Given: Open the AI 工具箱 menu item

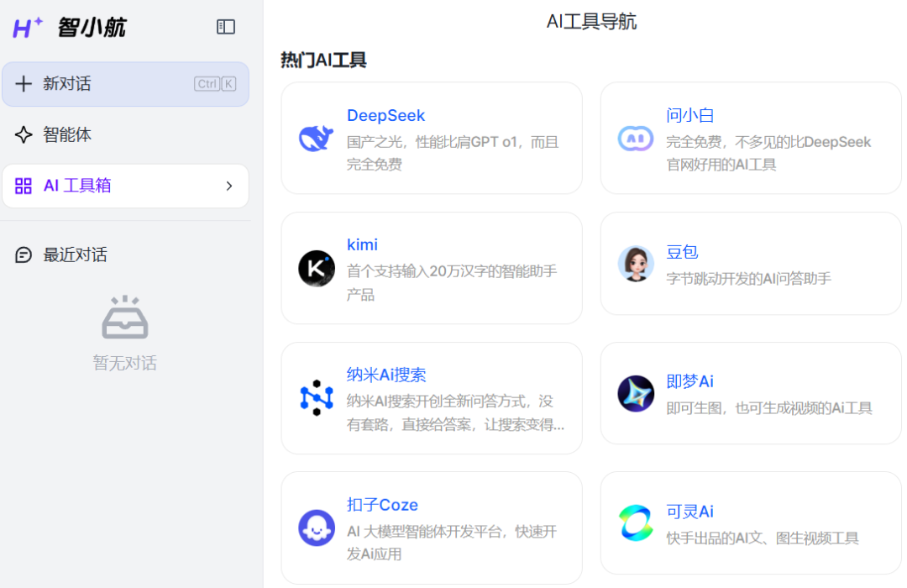Looking at the screenshot, I should click(x=125, y=186).
